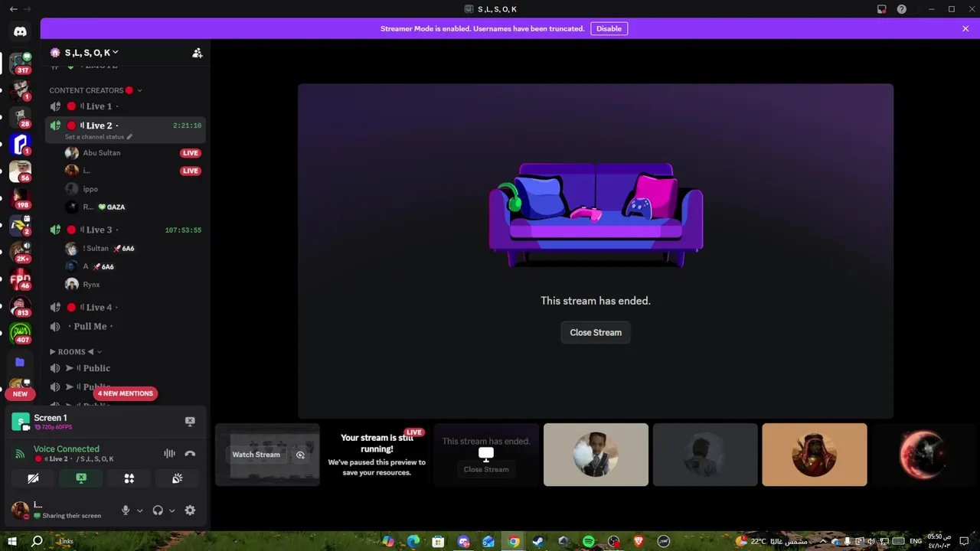Screen dimensions: 980x551
Task: Select user ippo in Live 2
Action: pos(132,189)
